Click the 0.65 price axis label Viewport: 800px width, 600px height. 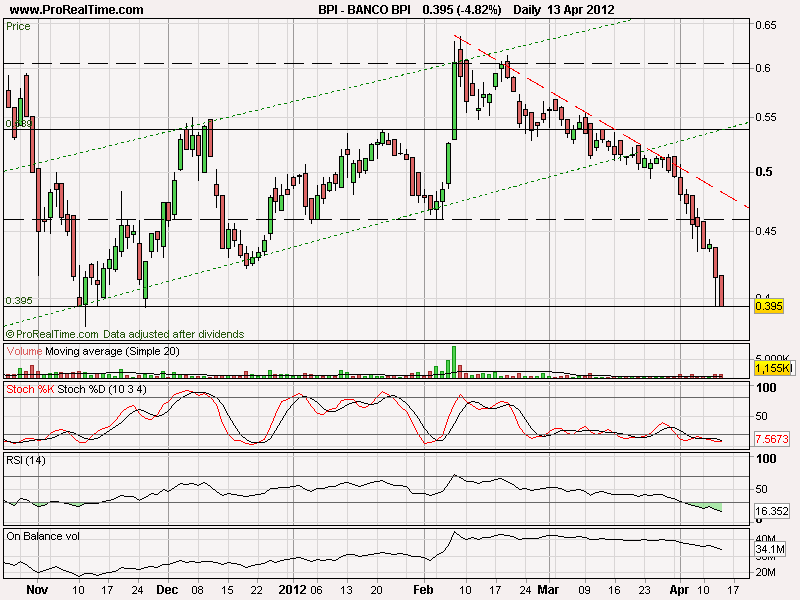(766, 25)
